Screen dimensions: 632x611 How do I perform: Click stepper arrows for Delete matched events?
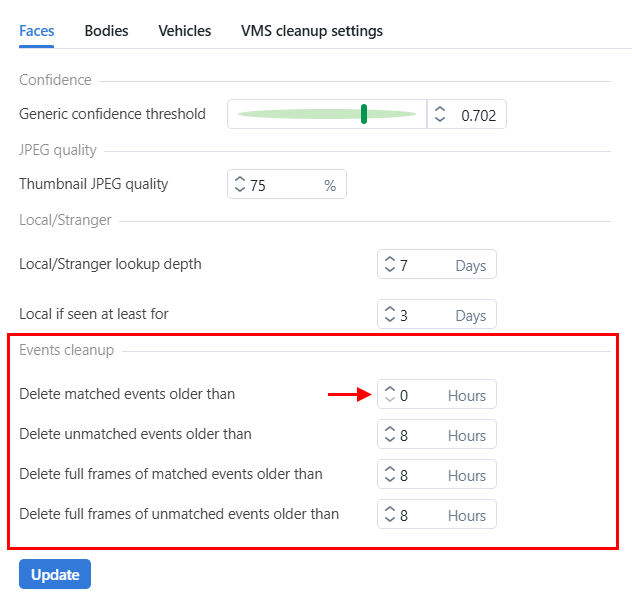pyautogui.click(x=389, y=395)
